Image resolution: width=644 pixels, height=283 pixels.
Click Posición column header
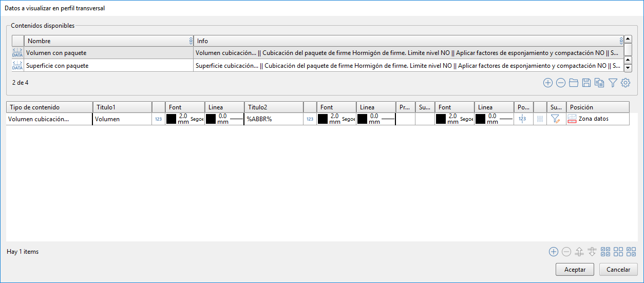[x=598, y=107]
